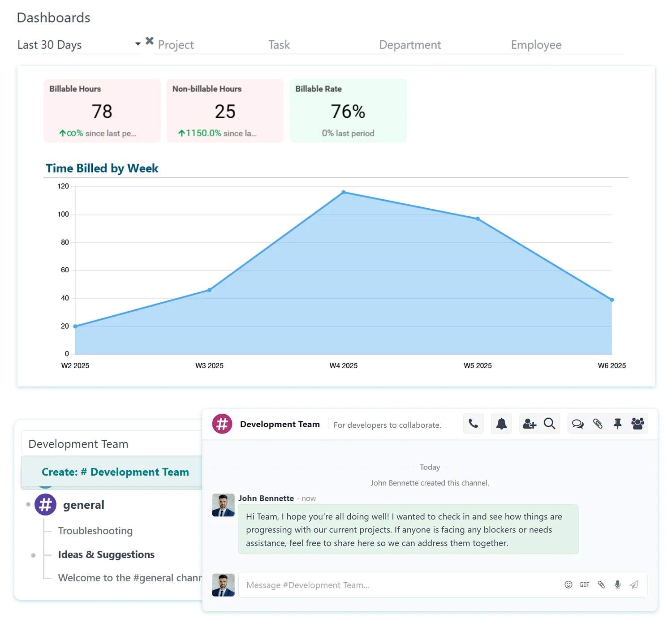This screenshot has width=672, height=627.
Task: Click the John Bennette sender name
Action: pyautogui.click(x=266, y=498)
